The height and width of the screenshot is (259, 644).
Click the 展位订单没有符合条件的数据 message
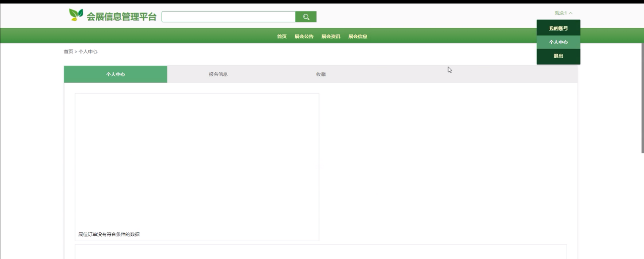tap(109, 234)
